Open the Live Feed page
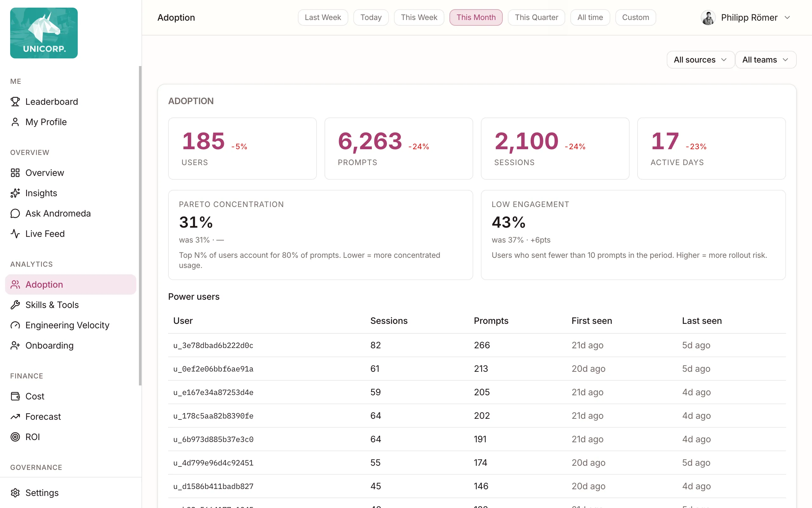This screenshot has height=508, width=812. 70,234
